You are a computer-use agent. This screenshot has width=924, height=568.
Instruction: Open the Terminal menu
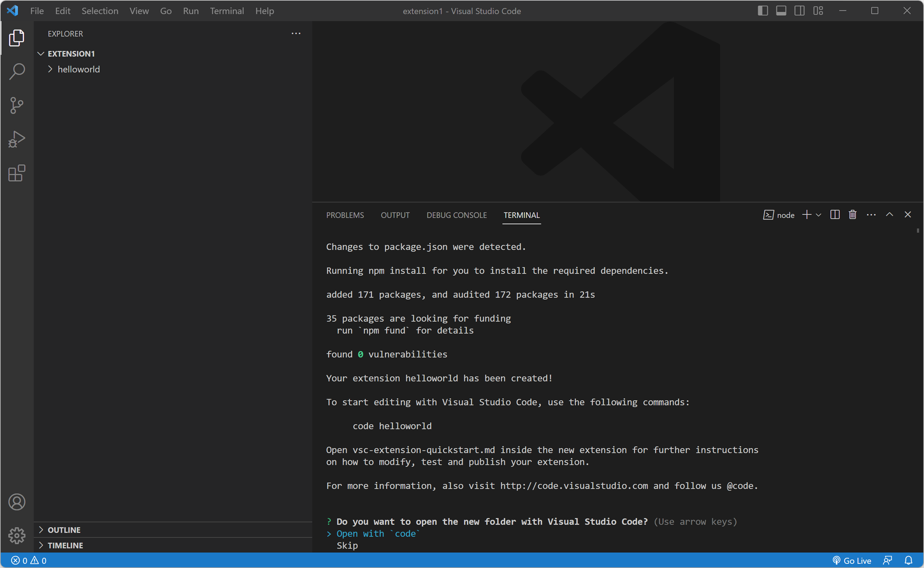coord(226,11)
